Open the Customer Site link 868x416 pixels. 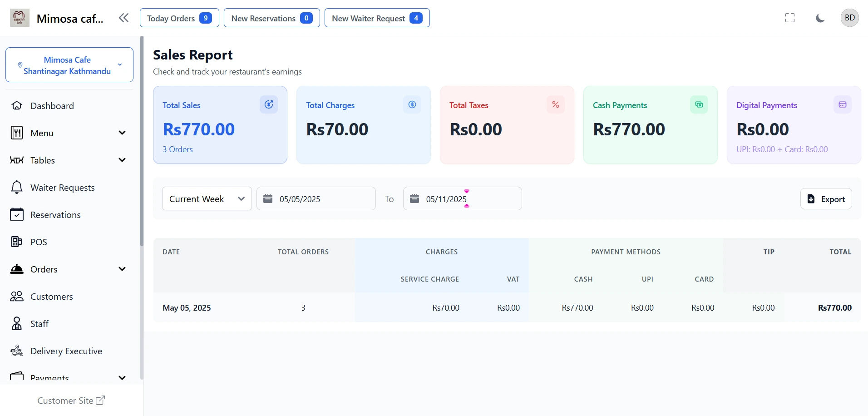71,401
